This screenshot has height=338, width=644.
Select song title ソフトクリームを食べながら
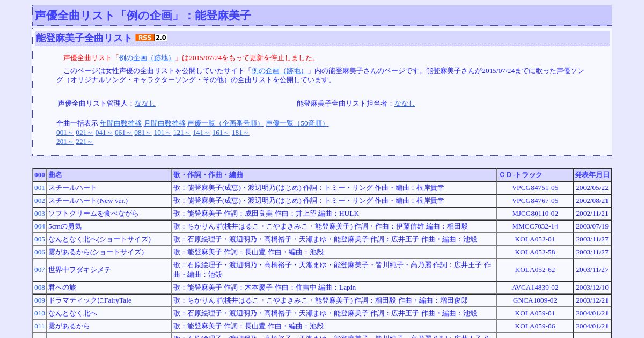pos(93,214)
